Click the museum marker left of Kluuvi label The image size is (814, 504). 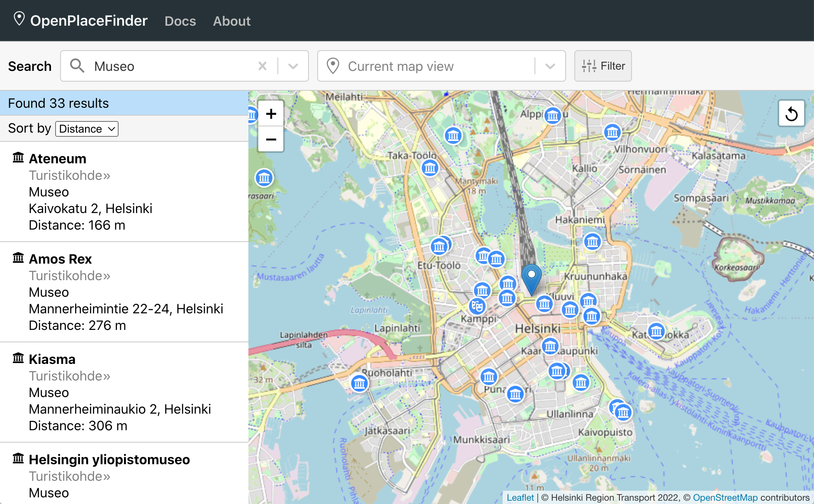[x=544, y=304]
